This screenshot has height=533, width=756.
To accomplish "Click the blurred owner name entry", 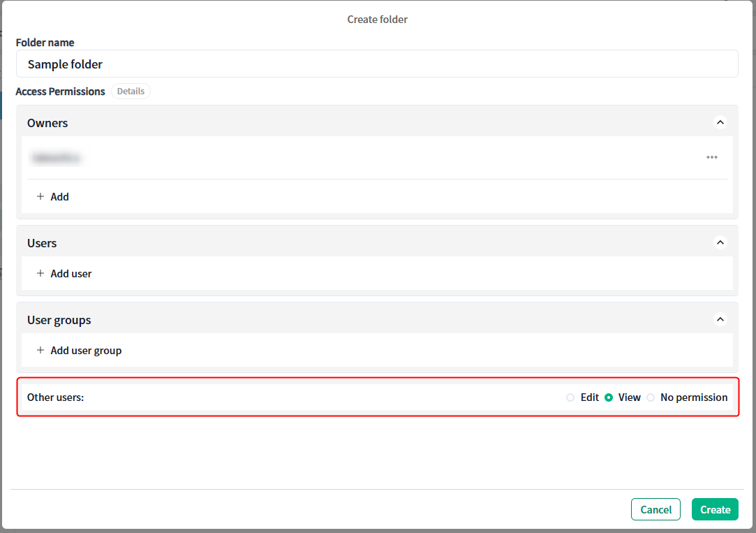I will [56, 158].
